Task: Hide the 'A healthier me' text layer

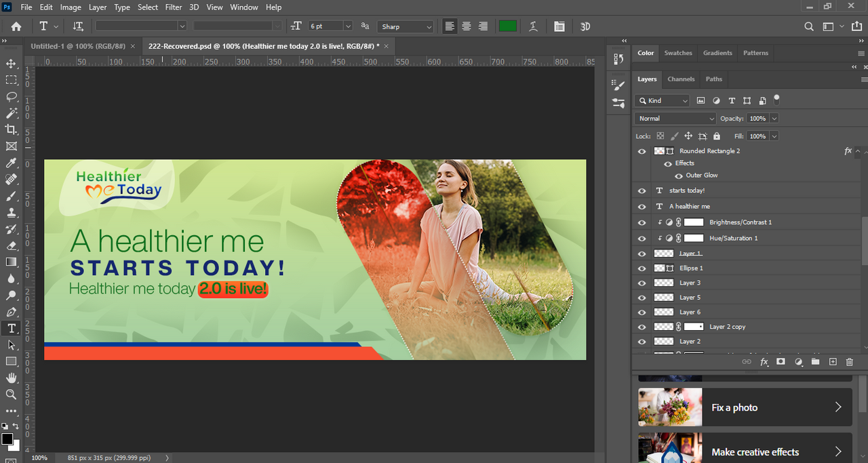Action: point(642,206)
